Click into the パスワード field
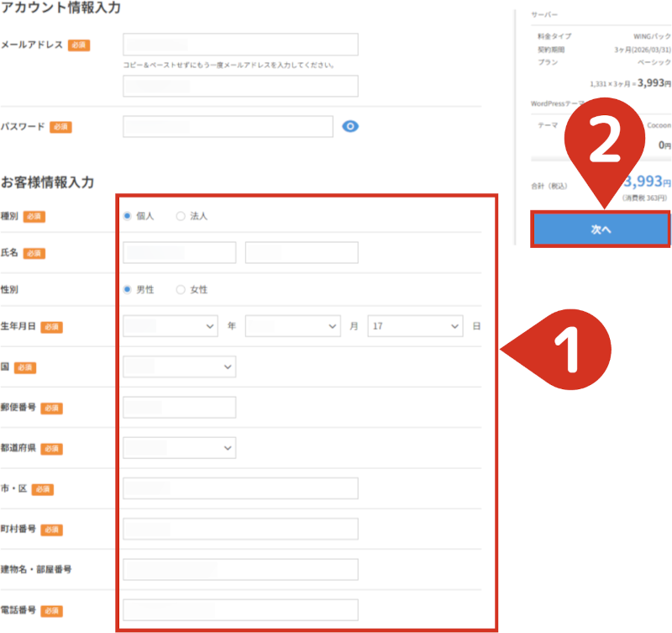This screenshot has height=633, width=672. (228, 126)
